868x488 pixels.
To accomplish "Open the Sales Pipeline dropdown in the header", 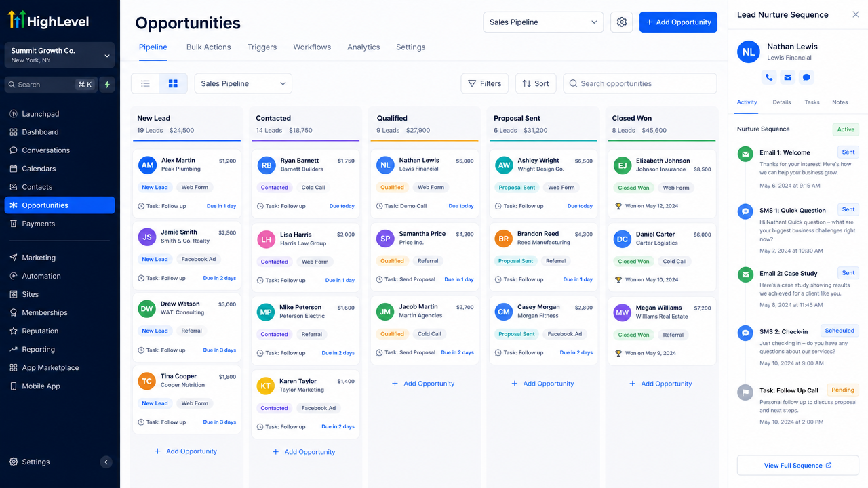I will pyautogui.click(x=543, y=22).
